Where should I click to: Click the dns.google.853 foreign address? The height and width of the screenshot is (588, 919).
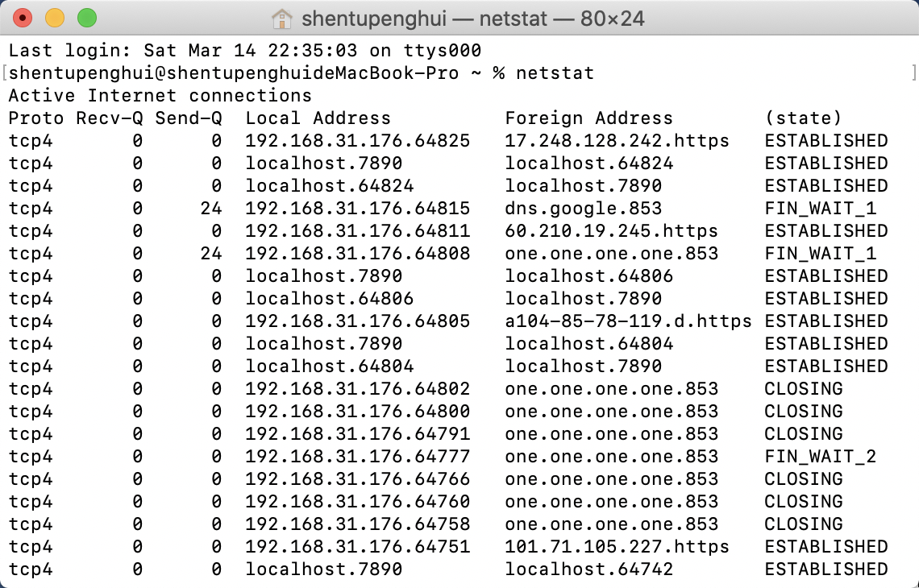583,209
